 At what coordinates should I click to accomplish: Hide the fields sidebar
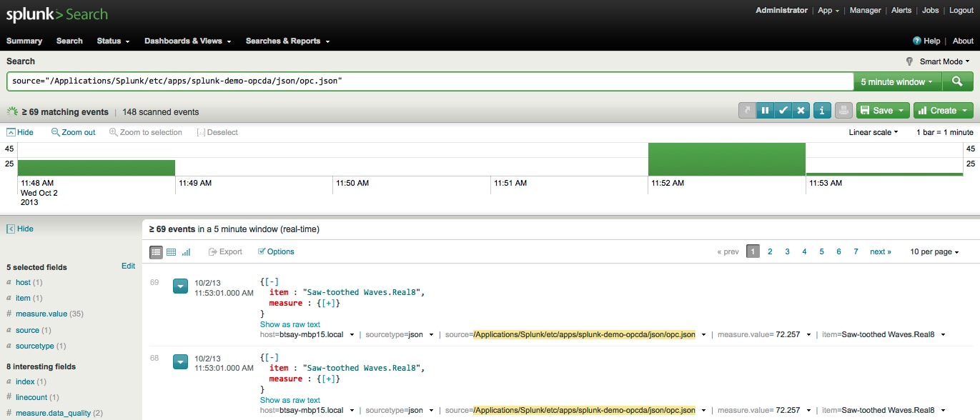(20, 229)
